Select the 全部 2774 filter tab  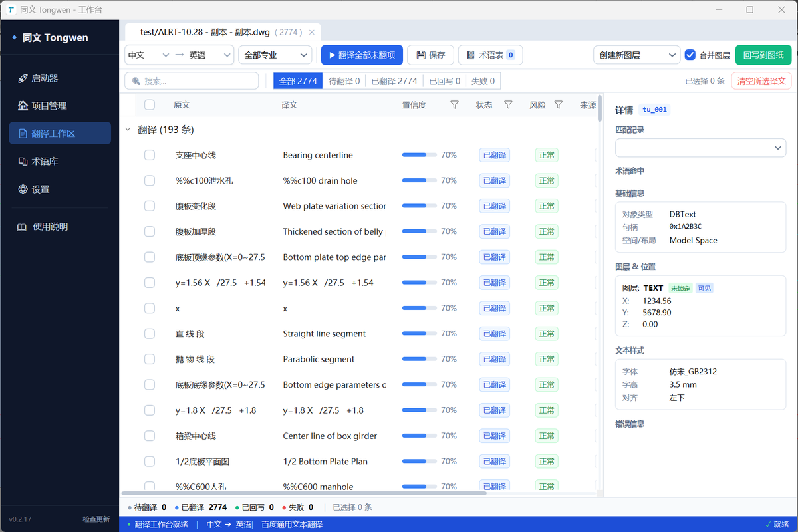[x=298, y=81]
